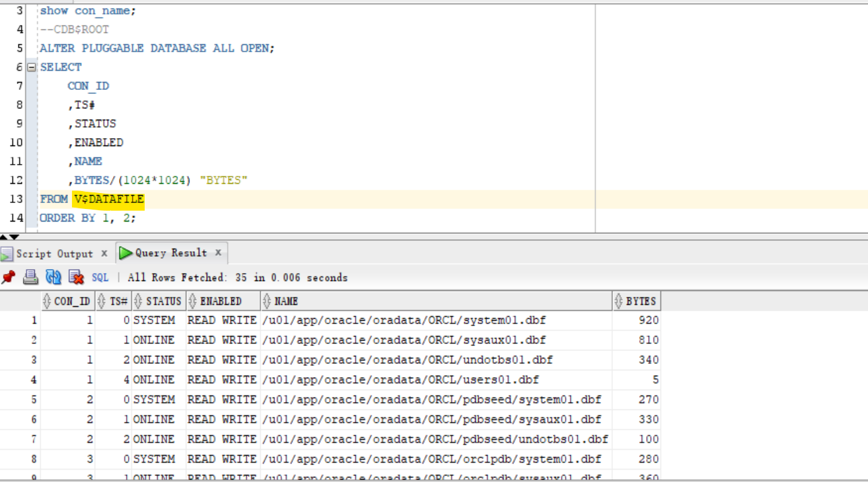Image resolution: width=868 pixels, height=482 pixels.
Task: Click BYTES value 100
Action: [636, 439]
